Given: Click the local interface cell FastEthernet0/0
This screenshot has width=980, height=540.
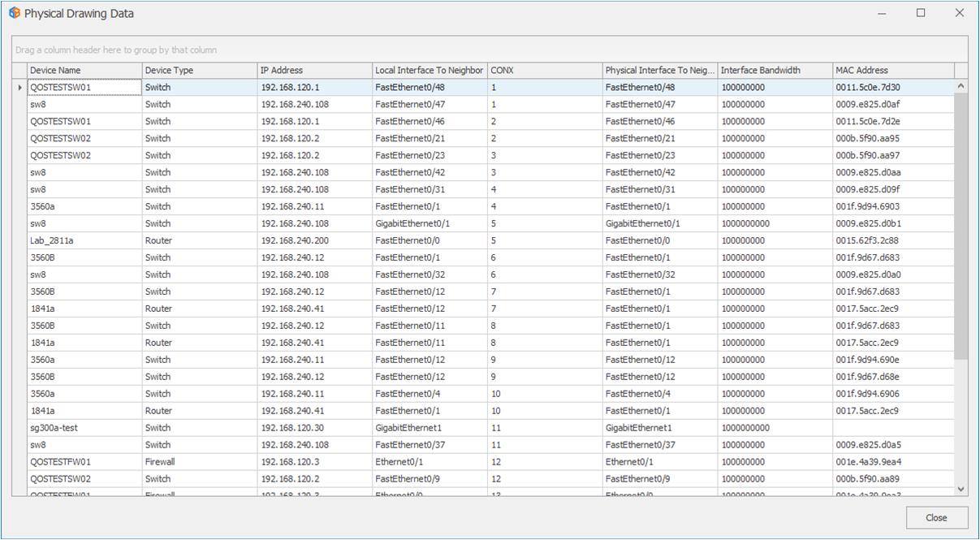Looking at the screenshot, I should [x=430, y=240].
